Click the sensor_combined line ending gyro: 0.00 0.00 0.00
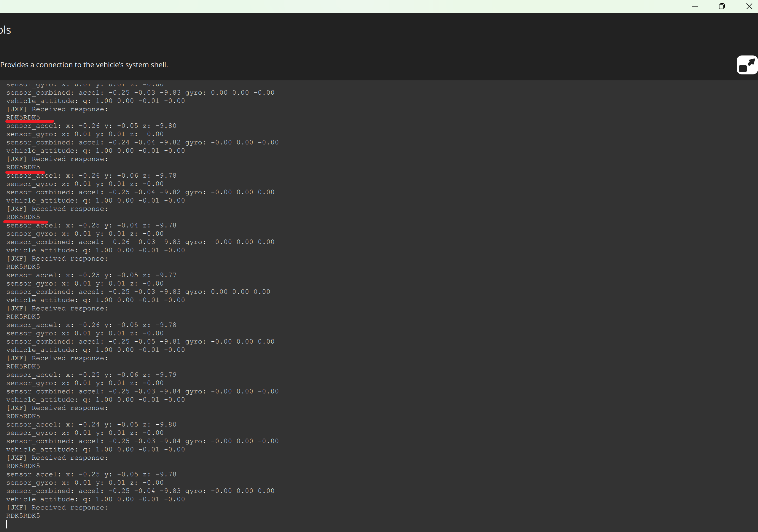Screen dimensions: 758x532 point(138,292)
